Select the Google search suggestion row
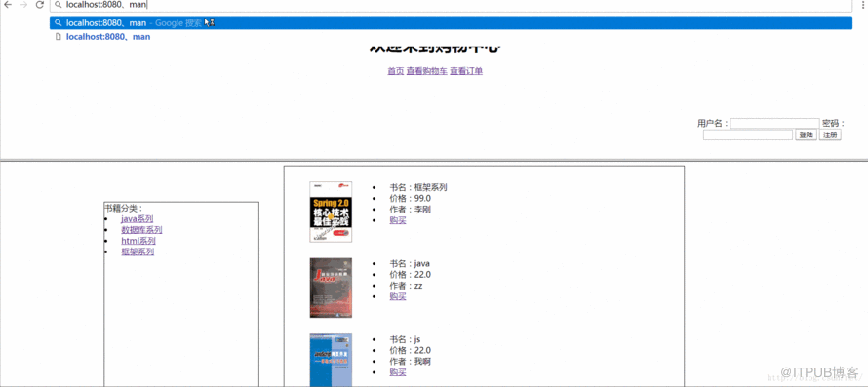The width and height of the screenshot is (868, 387). coord(451,23)
